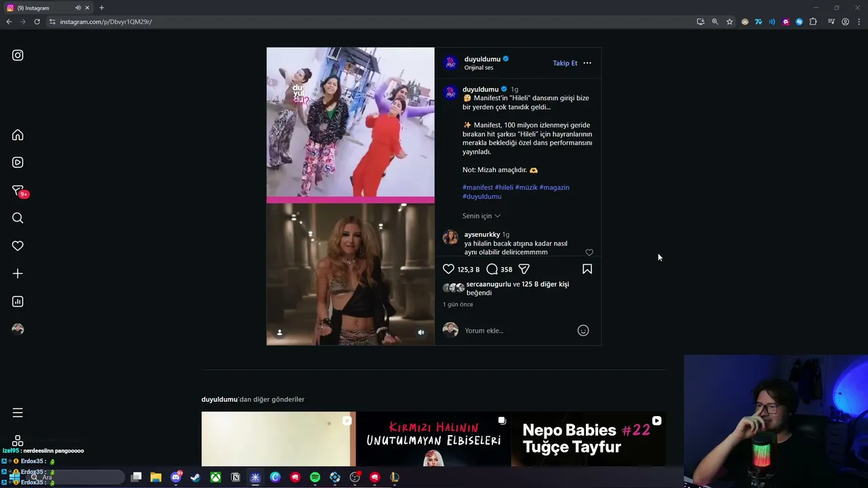Open emoji picker in comment box
868x488 pixels.
point(583,331)
